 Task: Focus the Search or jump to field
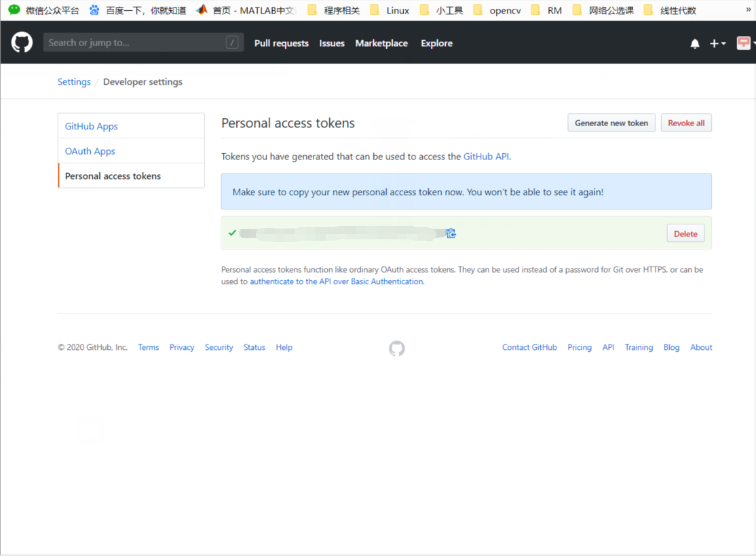pos(143,43)
